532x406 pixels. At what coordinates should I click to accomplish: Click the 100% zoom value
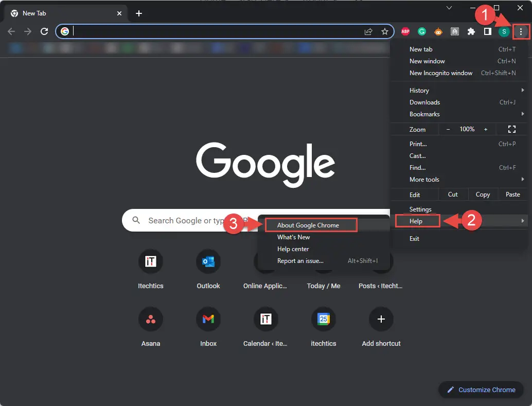pos(467,129)
